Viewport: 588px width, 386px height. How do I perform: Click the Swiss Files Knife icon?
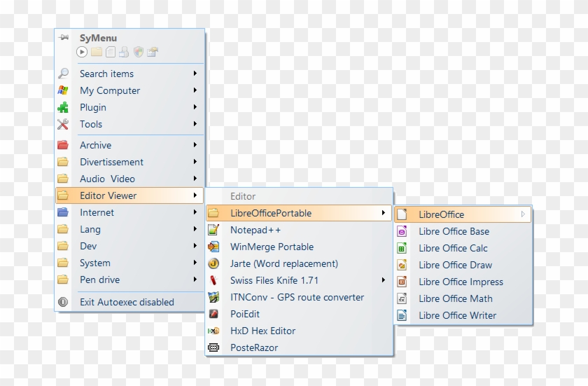click(x=214, y=280)
